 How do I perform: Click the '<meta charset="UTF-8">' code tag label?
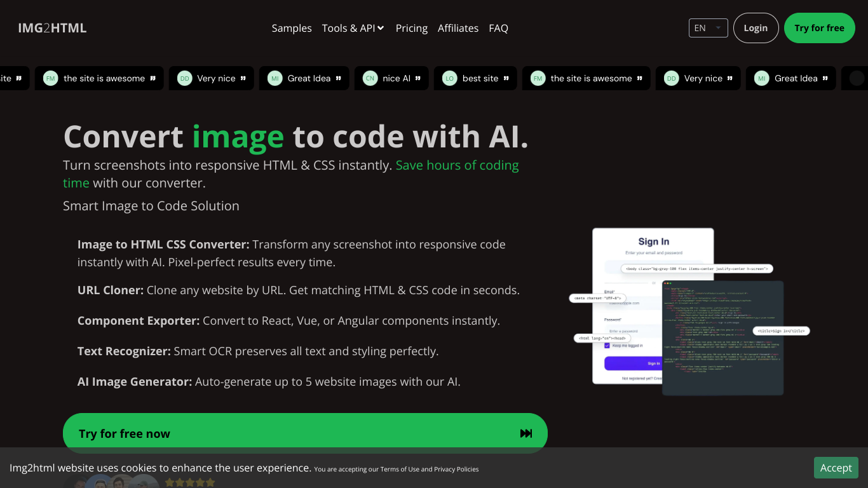(x=597, y=298)
